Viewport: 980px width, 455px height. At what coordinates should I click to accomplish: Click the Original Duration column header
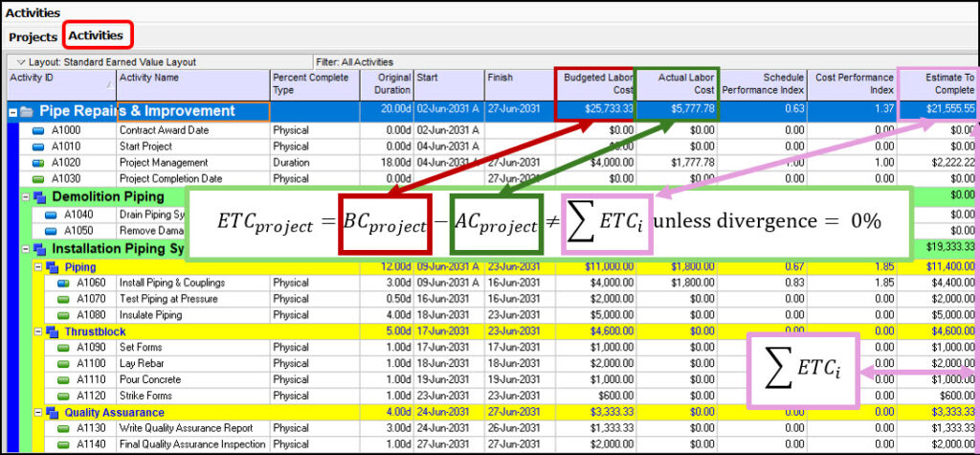pyautogui.click(x=387, y=85)
